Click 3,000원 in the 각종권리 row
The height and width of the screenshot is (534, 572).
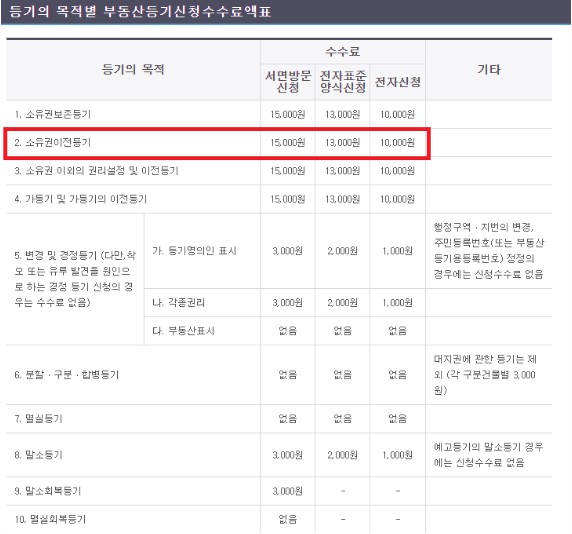pyautogui.click(x=288, y=302)
